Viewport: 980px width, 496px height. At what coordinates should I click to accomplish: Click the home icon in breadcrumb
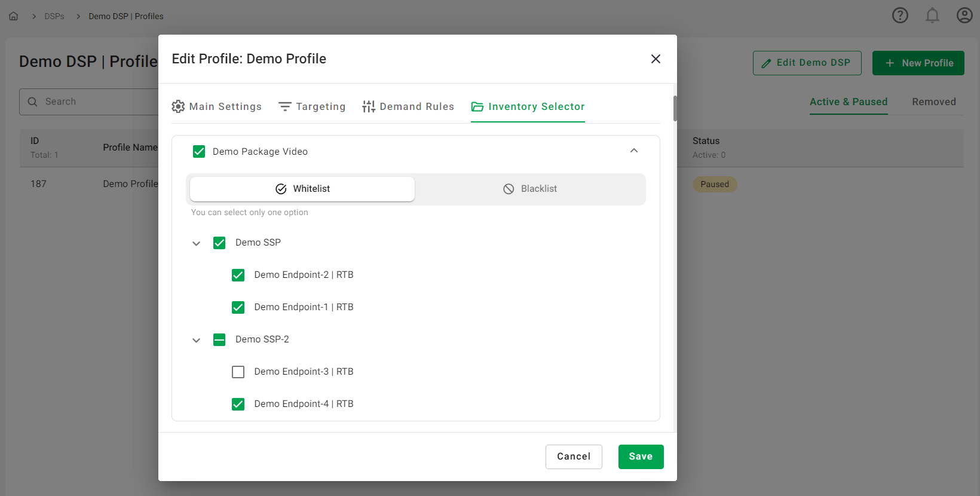pyautogui.click(x=13, y=16)
